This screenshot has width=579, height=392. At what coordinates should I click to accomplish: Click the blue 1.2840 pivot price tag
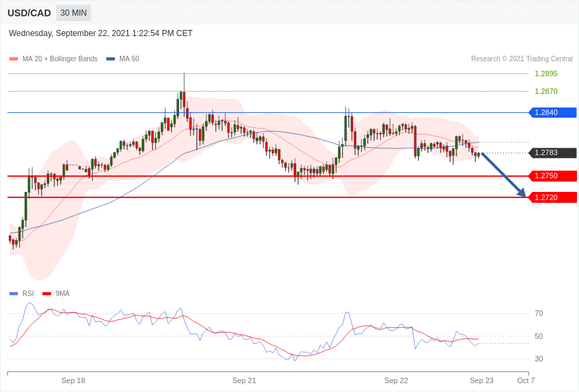point(553,112)
